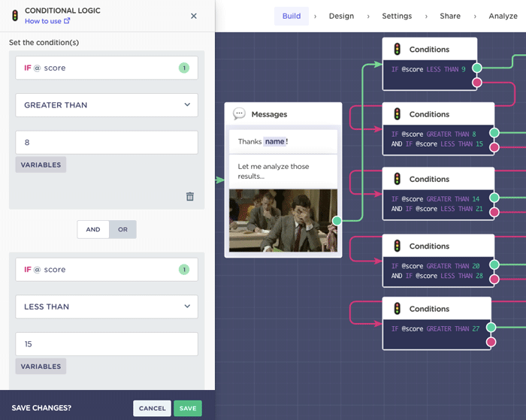This screenshot has height=420, width=526.
Task: Click the Messages block title
Action: coord(269,114)
